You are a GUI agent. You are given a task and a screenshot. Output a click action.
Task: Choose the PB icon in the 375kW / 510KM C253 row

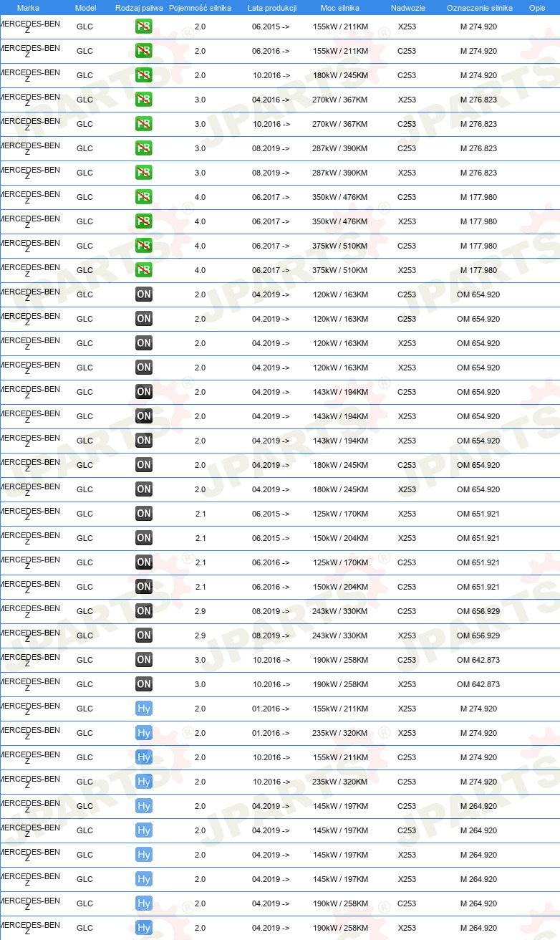point(144,246)
